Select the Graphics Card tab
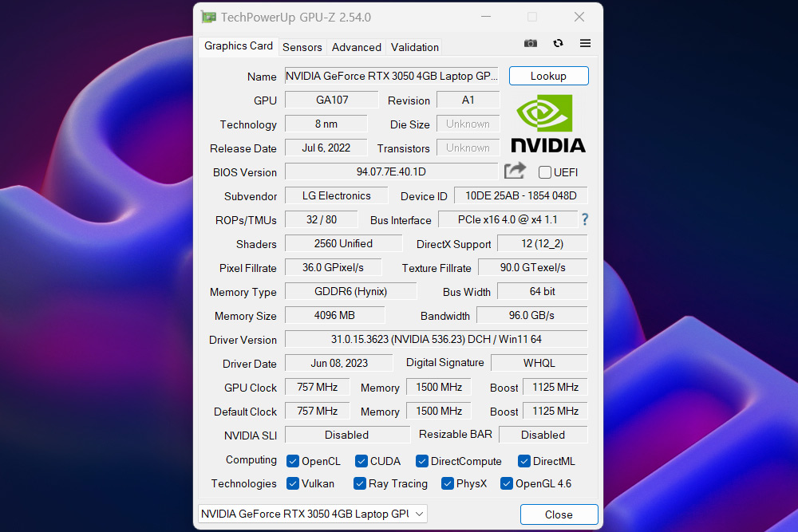798x532 pixels. click(238, 45)
